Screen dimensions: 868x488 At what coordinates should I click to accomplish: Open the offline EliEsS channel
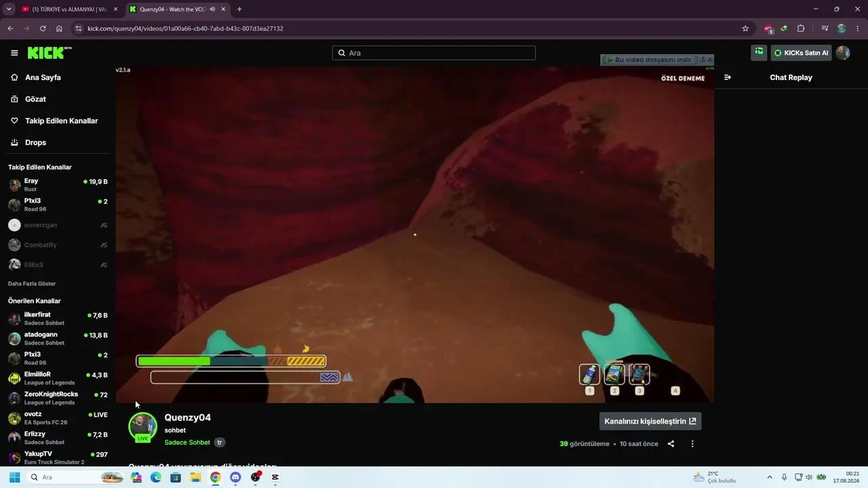[x=58, y=264]
